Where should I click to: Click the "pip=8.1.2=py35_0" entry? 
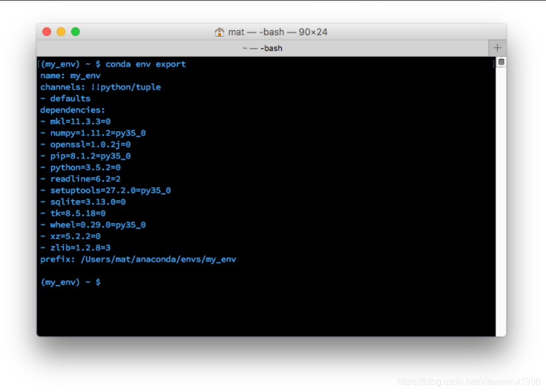(91, 156)
